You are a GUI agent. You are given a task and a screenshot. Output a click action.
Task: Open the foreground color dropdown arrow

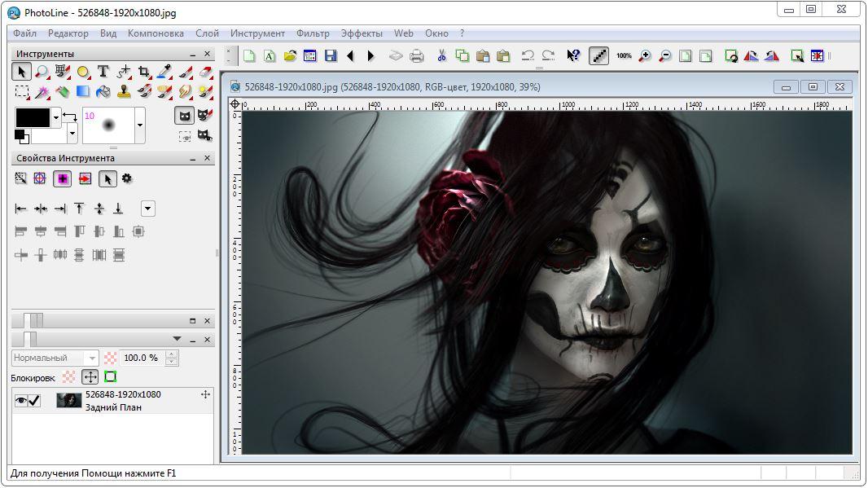click(56, 118)
